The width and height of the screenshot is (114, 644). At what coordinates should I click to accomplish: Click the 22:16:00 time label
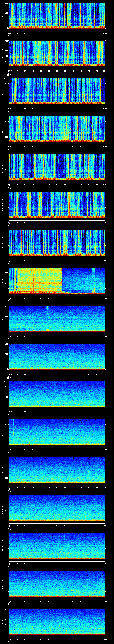pos(9,109)
